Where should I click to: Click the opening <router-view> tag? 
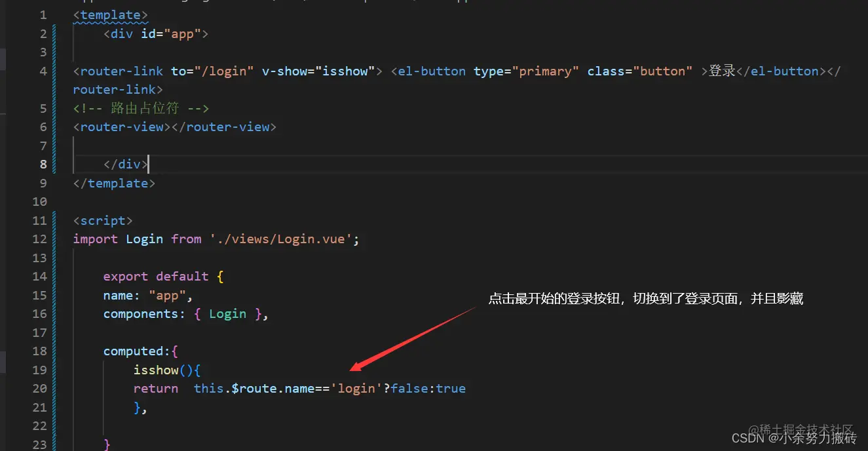(122, 127)
